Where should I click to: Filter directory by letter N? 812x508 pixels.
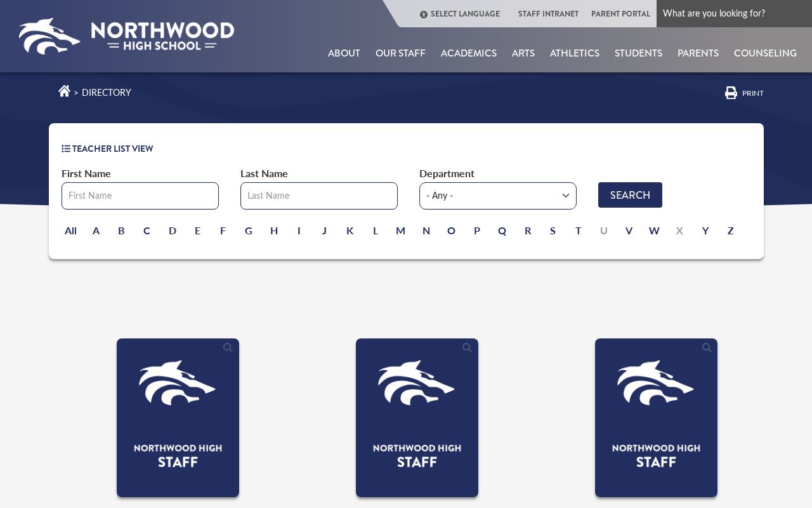[426, 231]
